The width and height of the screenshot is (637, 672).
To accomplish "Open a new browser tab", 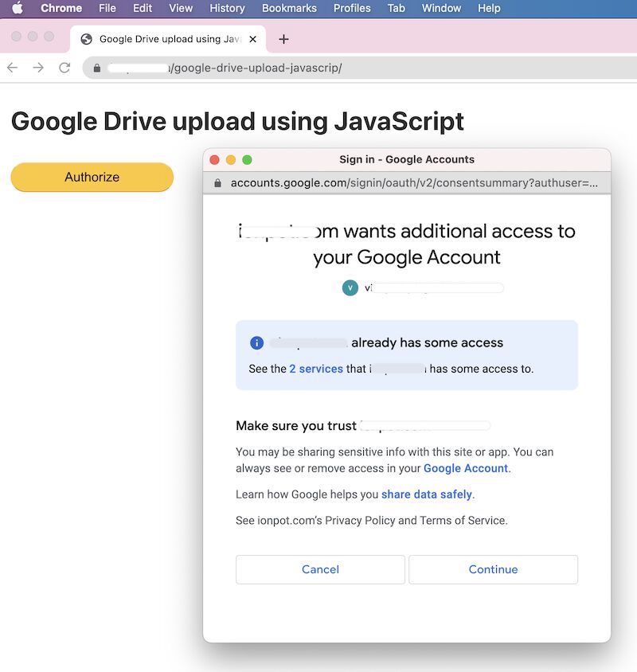I will [283, 39].
